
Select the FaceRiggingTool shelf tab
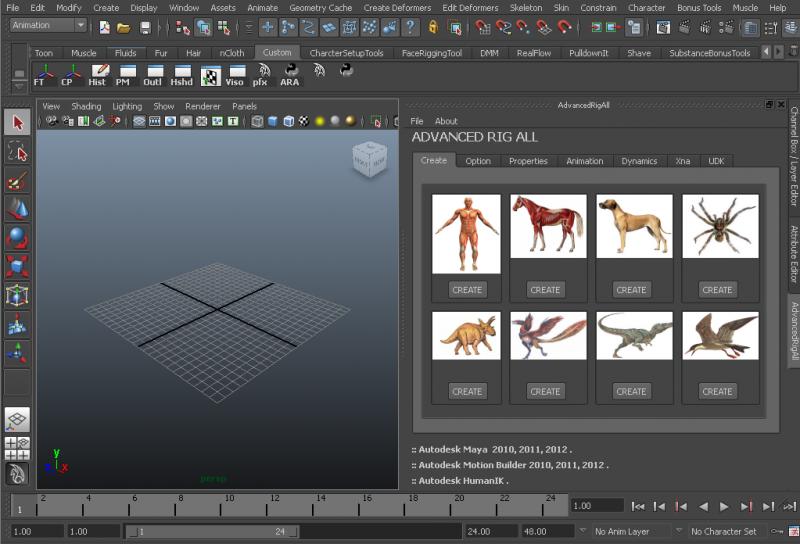click(x=432, y=53)
